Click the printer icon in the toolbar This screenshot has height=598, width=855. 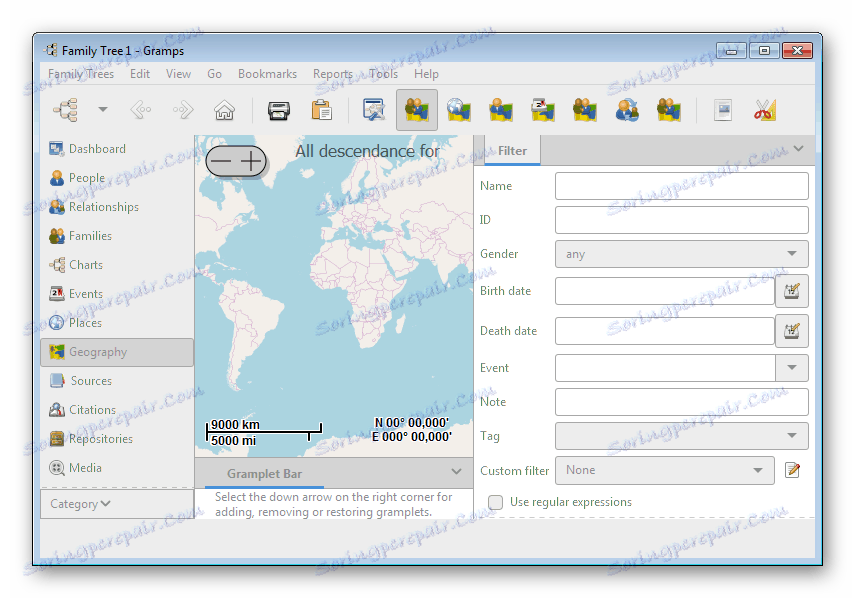279,110
